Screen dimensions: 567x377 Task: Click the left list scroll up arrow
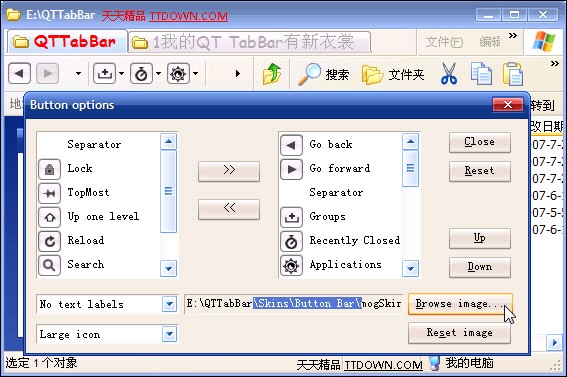point(169,142)
